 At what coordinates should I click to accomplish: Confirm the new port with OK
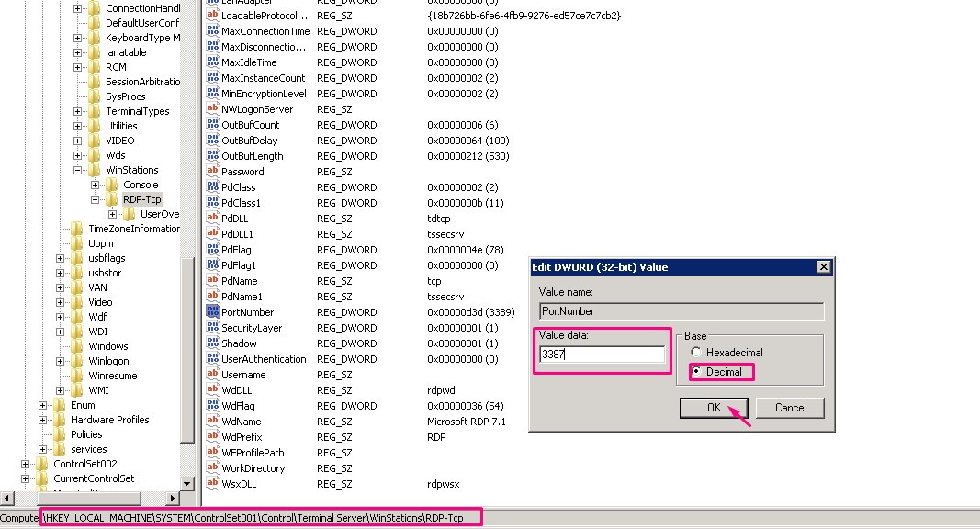[714, 408]
